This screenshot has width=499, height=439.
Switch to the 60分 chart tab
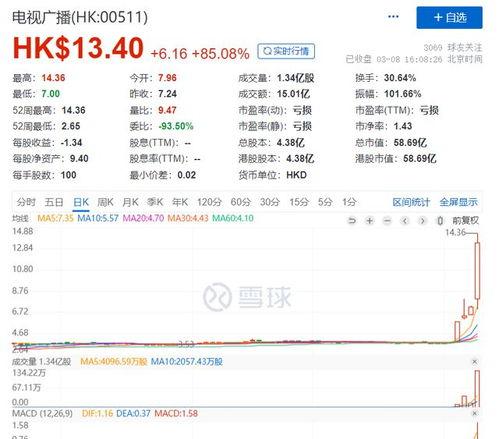pos(241,202)
